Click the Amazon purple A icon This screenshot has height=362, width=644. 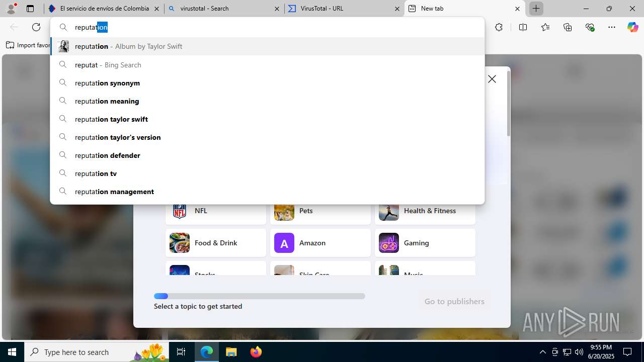pyautogui.click(x=284, y=243)
